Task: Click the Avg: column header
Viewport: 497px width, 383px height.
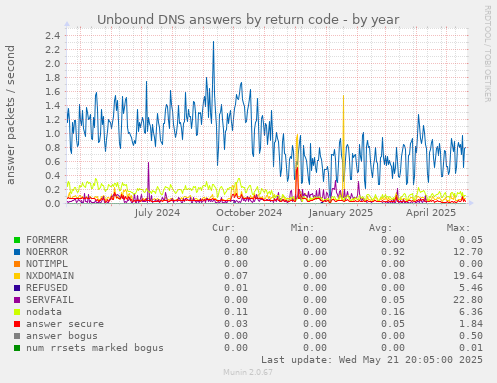Action: pyautogui.click(x=381, y=228)
